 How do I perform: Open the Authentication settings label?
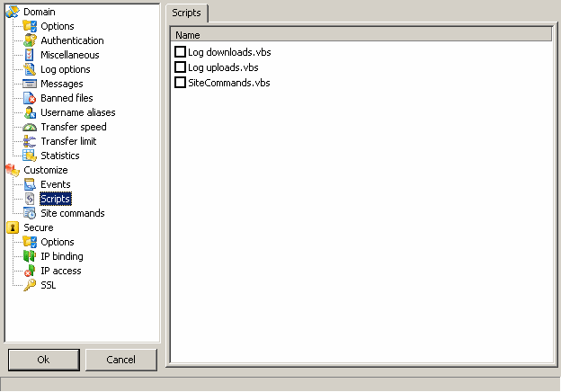pos(72,40)
